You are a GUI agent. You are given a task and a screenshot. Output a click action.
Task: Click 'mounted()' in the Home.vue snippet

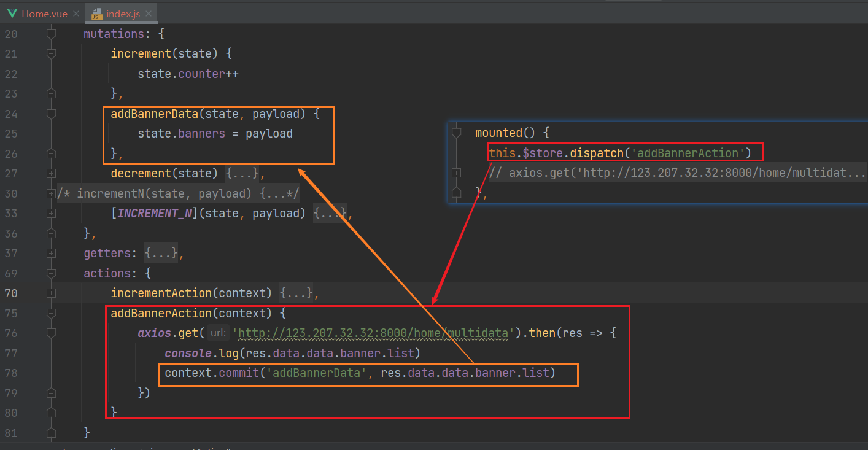click(506, 133)
